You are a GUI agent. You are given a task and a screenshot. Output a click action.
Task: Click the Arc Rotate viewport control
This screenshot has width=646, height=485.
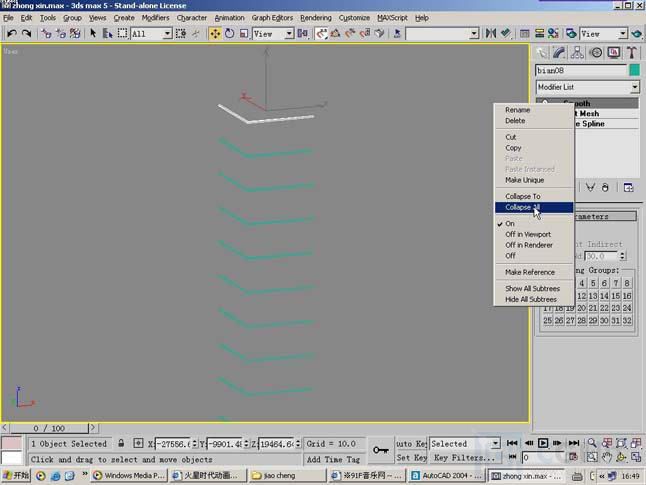point(621,457)
